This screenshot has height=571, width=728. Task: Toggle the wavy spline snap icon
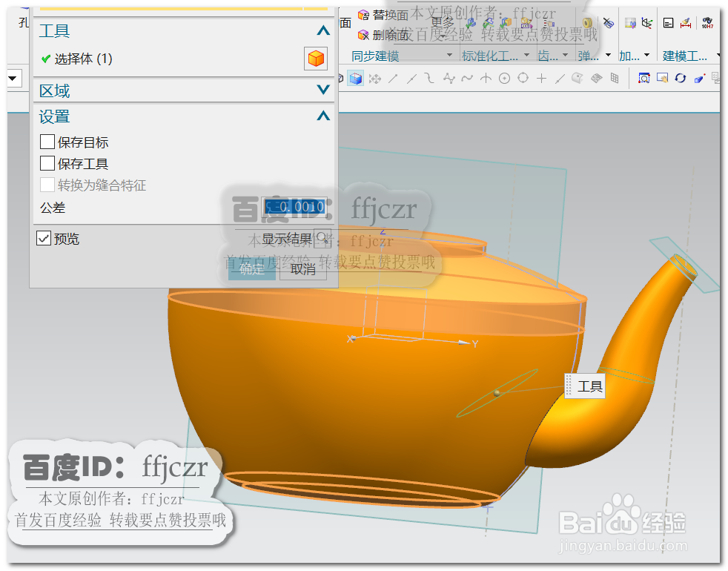click(467, 78)
